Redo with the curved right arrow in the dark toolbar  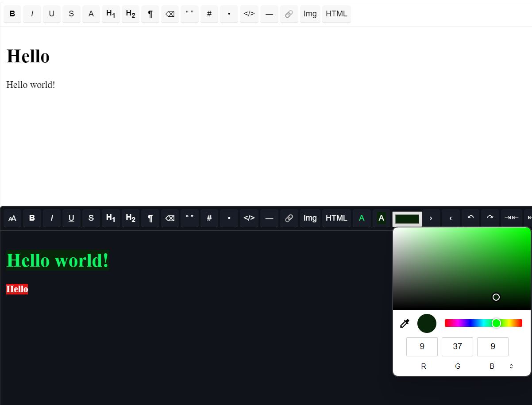pyautogui.click(x=490, y=218)
